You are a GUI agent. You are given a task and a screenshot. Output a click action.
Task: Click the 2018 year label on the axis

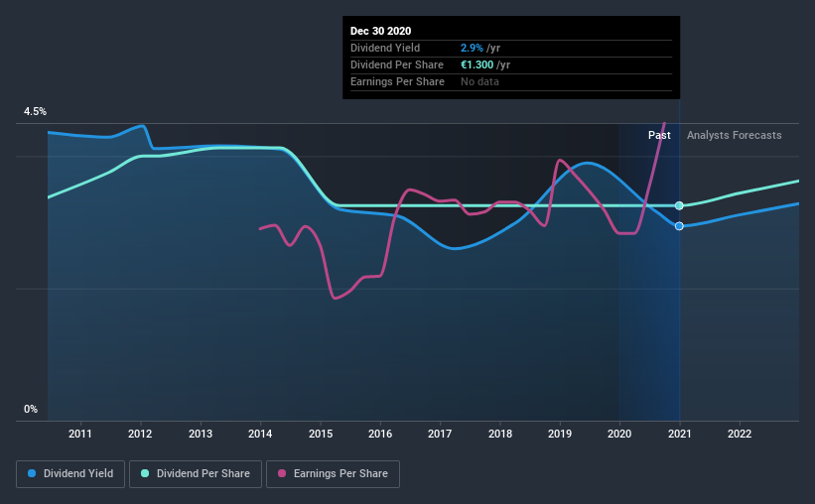pos(500,434)
